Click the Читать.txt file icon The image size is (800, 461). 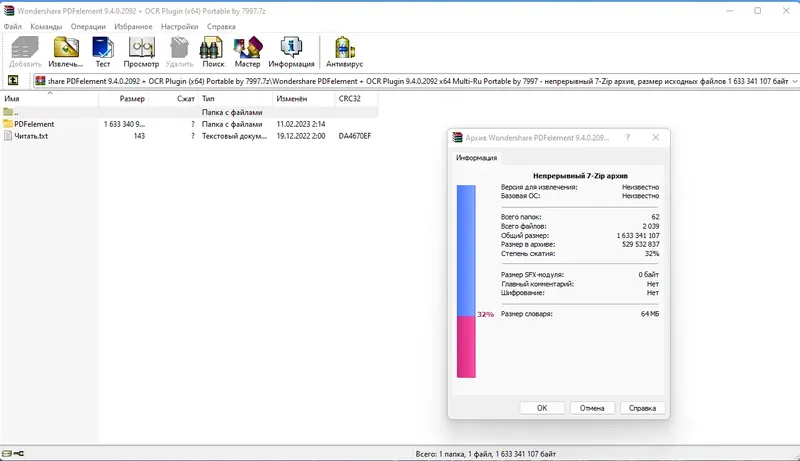coord(8,136)
